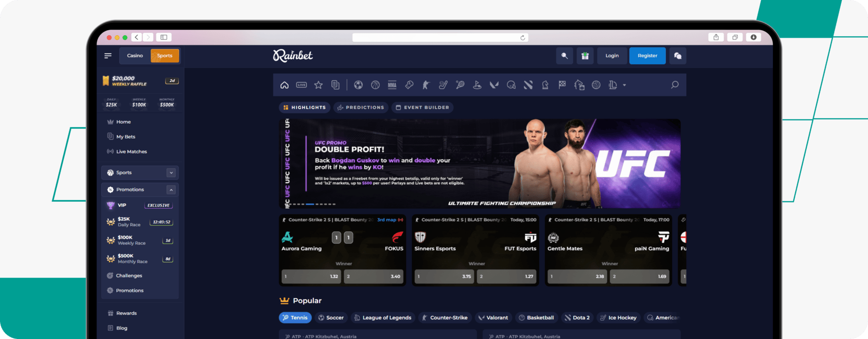This screenshot has height=339, width=868.
Task: Open bet slips icon in sports bar
Action: (x=335, y=85)
